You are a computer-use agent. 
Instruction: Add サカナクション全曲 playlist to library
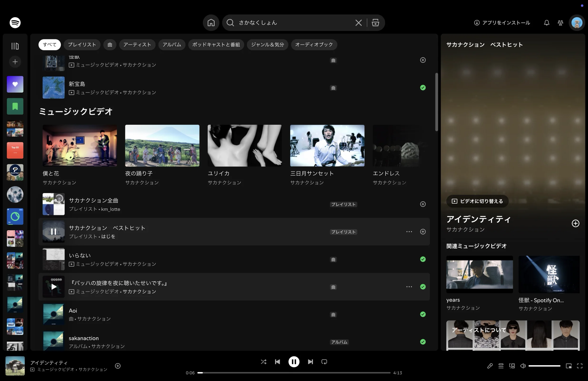(423, 204)
